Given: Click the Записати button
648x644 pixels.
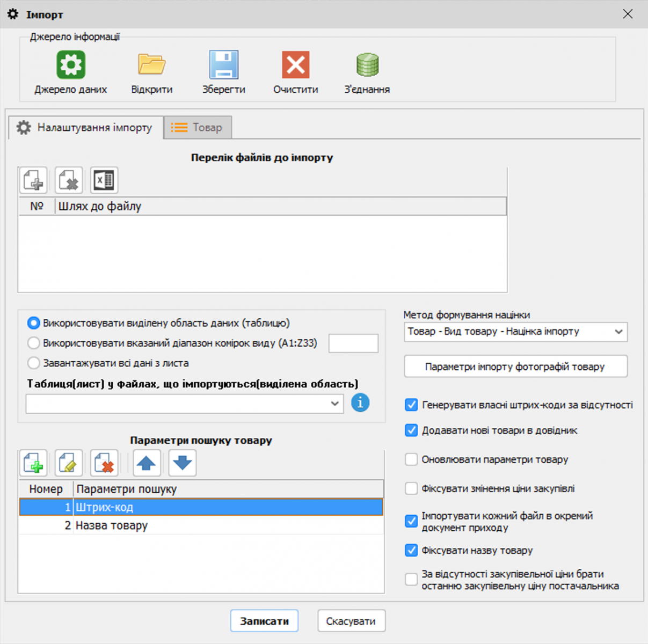Looking at the screenshot, I should pyautogui.click(x=264, y=620).
